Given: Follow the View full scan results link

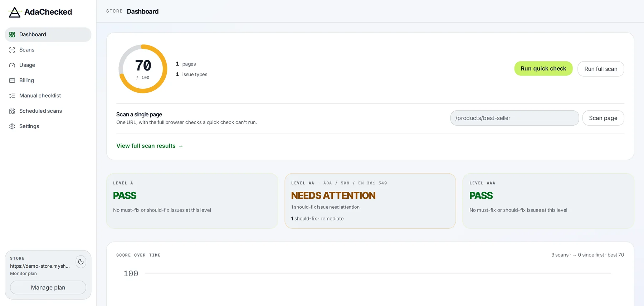Looking at the screenshot, I should 150,146.
